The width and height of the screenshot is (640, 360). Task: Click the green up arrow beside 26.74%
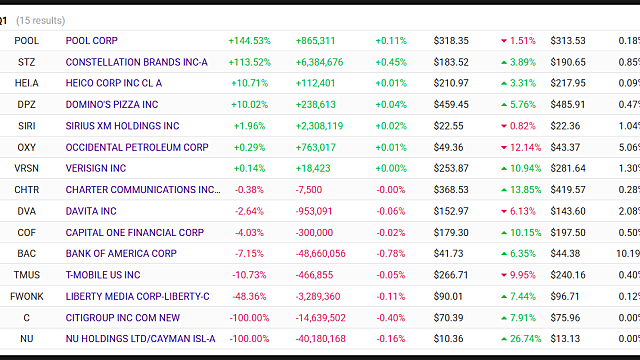(x=504, y=339)
